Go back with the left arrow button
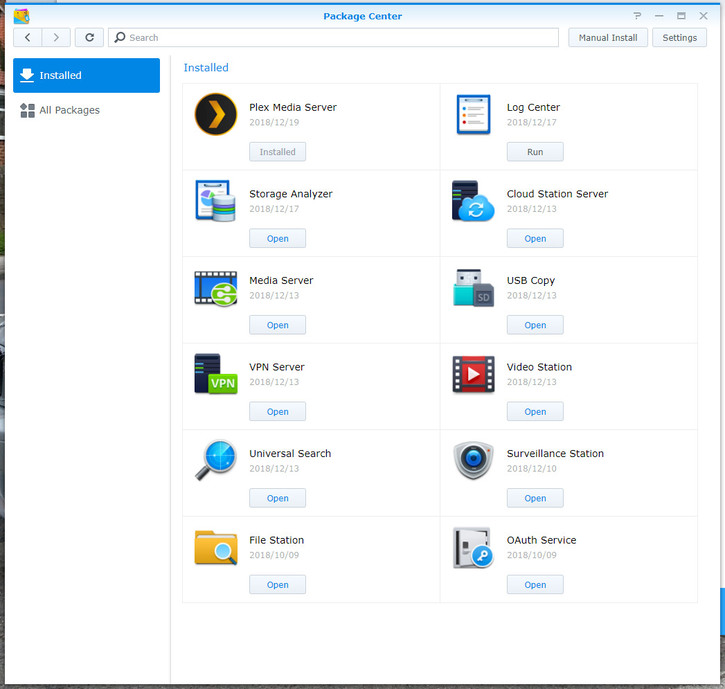The height and width of the screenshot is (689, 725). click(x=28, y=37)
